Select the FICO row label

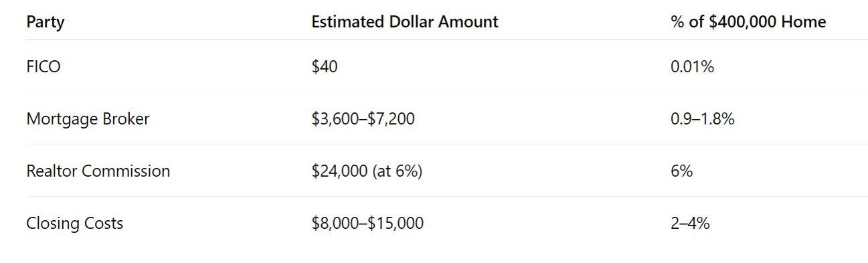click(x=44, y=67)
